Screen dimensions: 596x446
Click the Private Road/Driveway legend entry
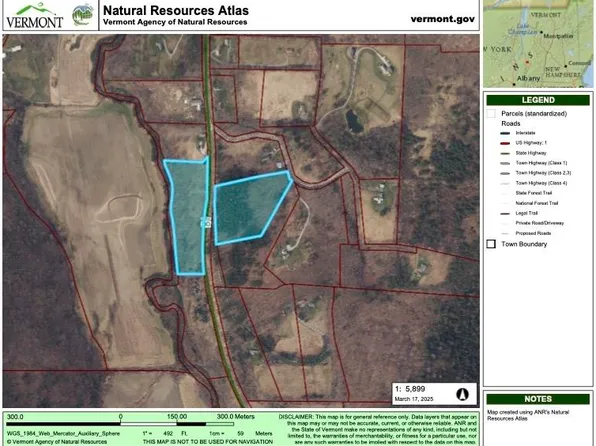tap(532, 223)
